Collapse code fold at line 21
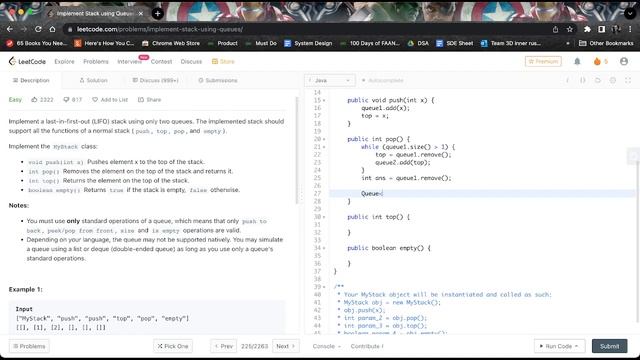 coord(324,147)
